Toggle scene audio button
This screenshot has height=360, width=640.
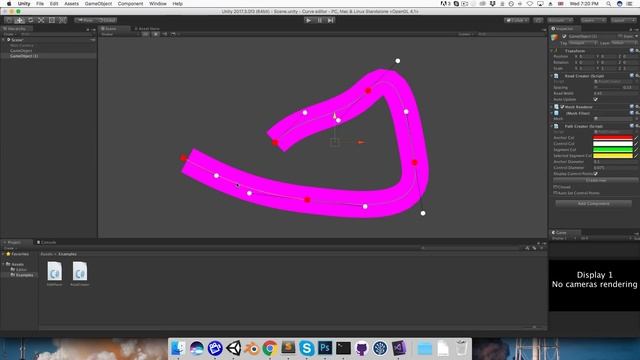164,34
